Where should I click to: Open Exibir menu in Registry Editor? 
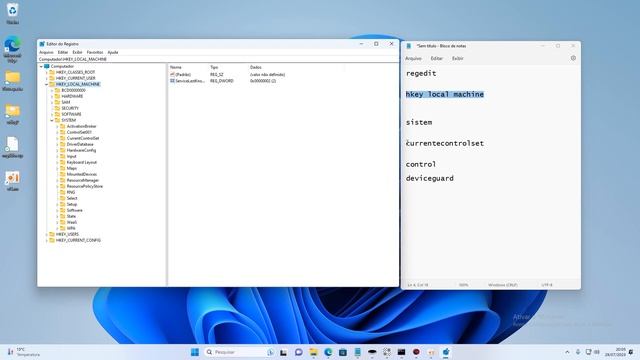(77, 52)
